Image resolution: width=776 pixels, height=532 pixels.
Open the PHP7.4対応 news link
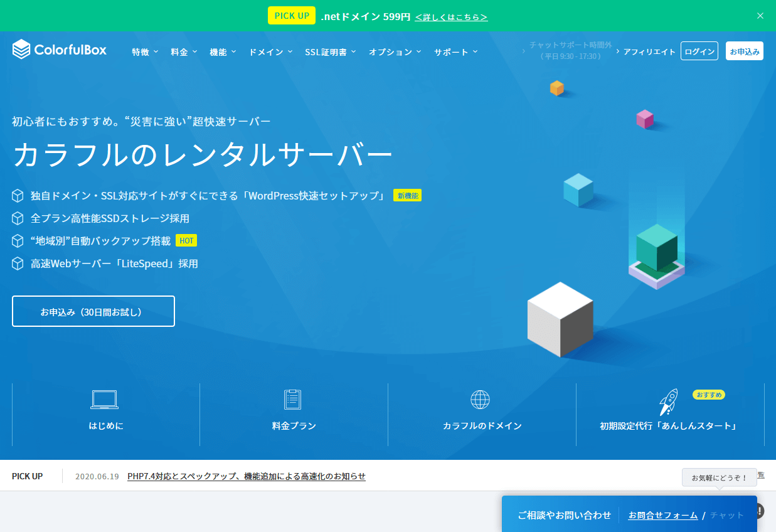click(x=247, y=476)
